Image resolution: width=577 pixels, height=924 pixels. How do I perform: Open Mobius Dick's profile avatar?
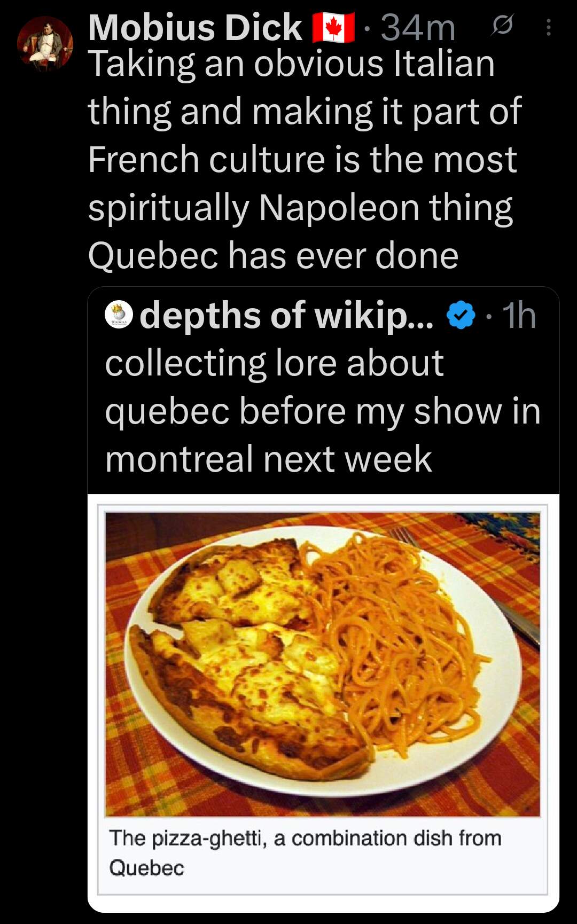tap(45, 44)
